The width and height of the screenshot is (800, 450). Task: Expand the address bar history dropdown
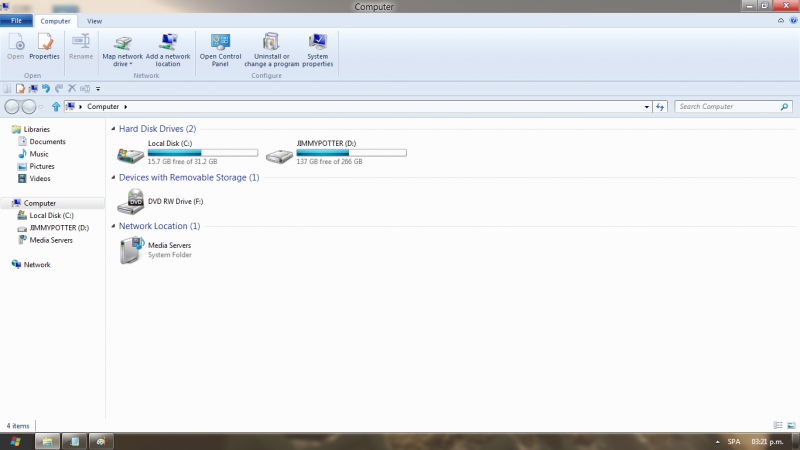(x=645, y=106)
